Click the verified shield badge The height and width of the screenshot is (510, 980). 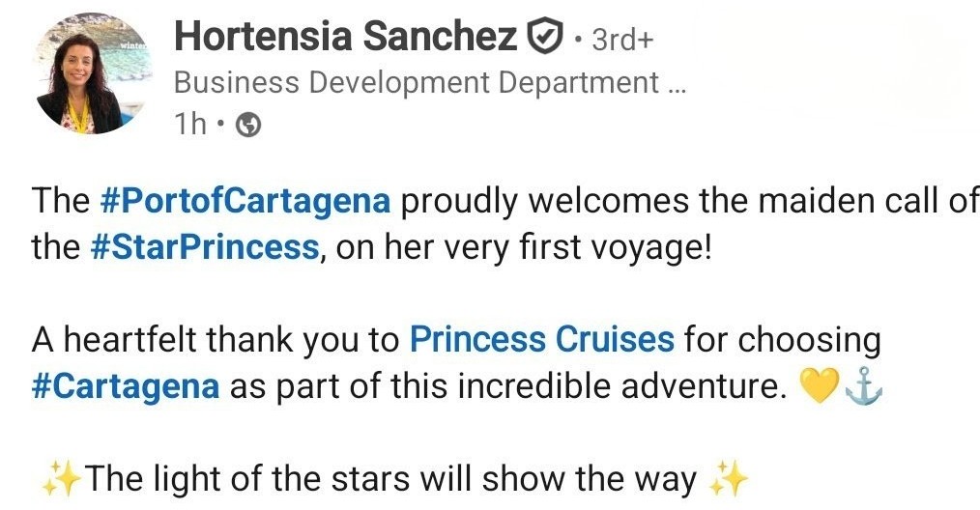click(543, 39)
